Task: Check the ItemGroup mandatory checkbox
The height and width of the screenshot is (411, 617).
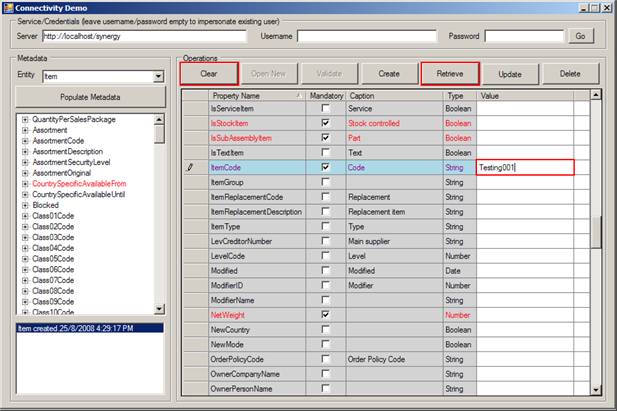Action: [325, 182]
